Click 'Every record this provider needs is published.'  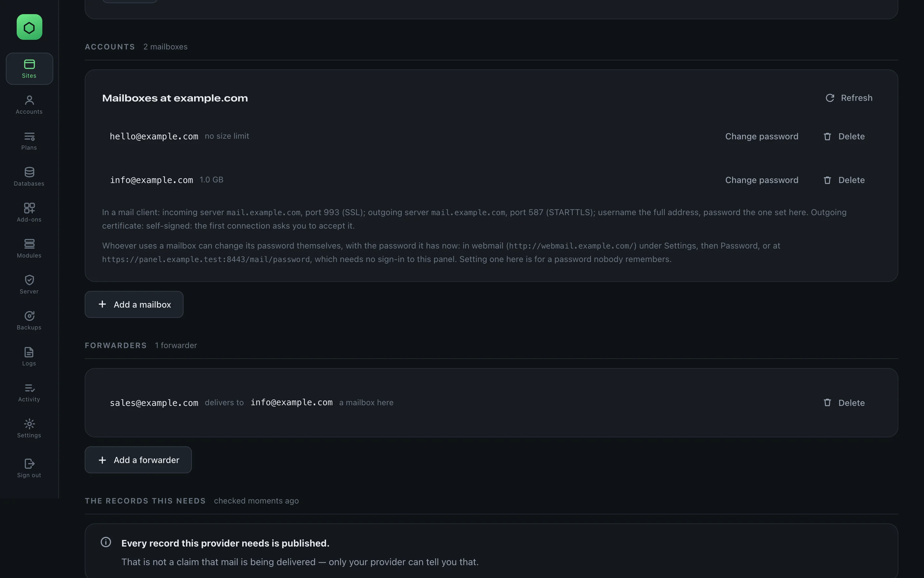[x=225, y=543]
